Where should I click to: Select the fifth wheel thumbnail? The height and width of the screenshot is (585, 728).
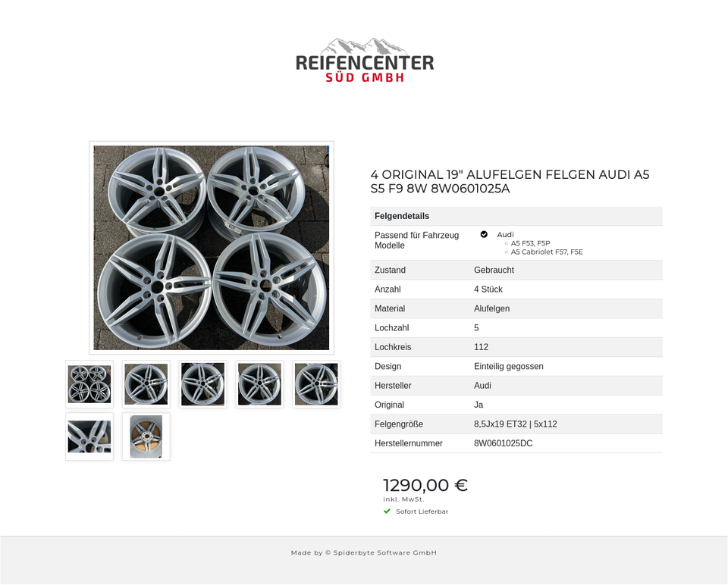[x=316, y=384]
